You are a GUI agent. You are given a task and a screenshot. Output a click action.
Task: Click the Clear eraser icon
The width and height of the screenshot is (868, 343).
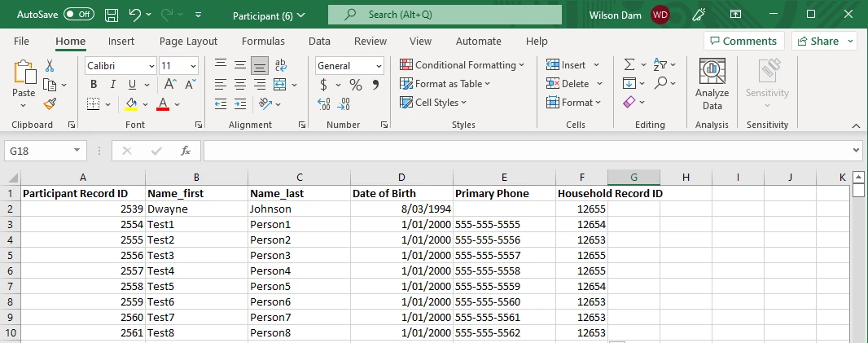629,102
